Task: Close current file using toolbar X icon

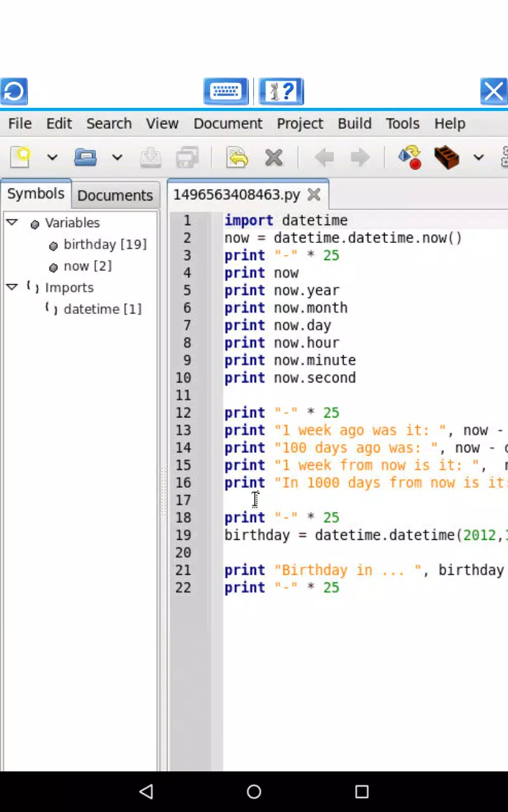Action: 274,157
